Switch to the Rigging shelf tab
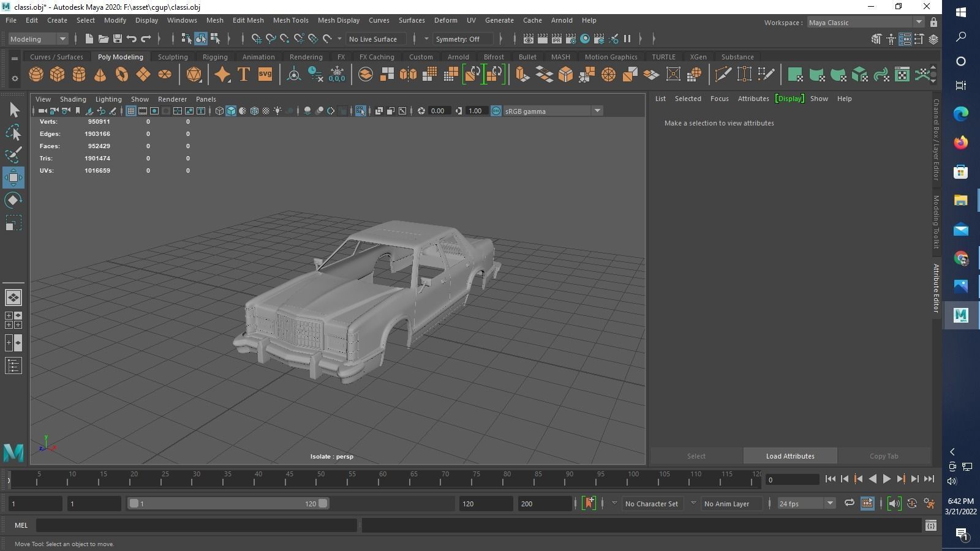Image resolution: width=980 pixels, height=551 pixels. [x=215, y=57]
